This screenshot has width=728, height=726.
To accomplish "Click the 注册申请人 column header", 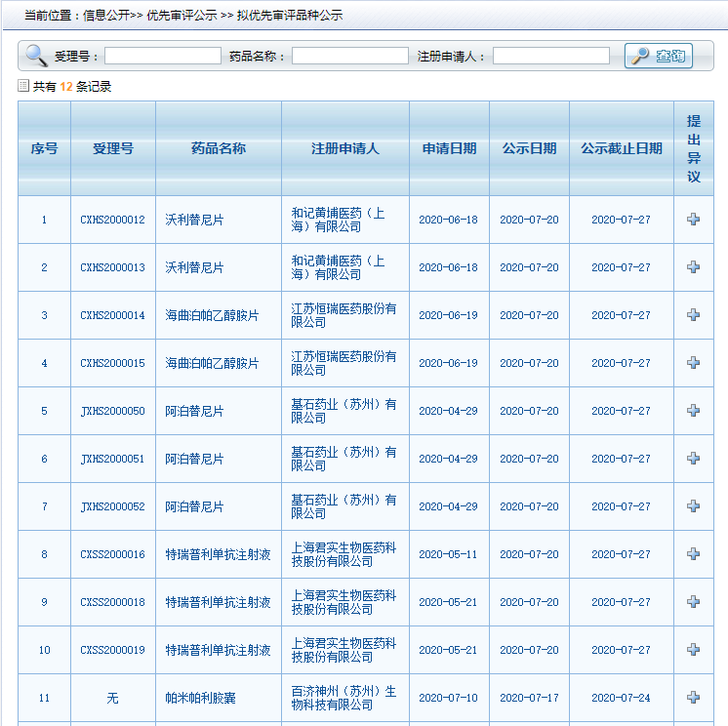I will pos(344,148).
